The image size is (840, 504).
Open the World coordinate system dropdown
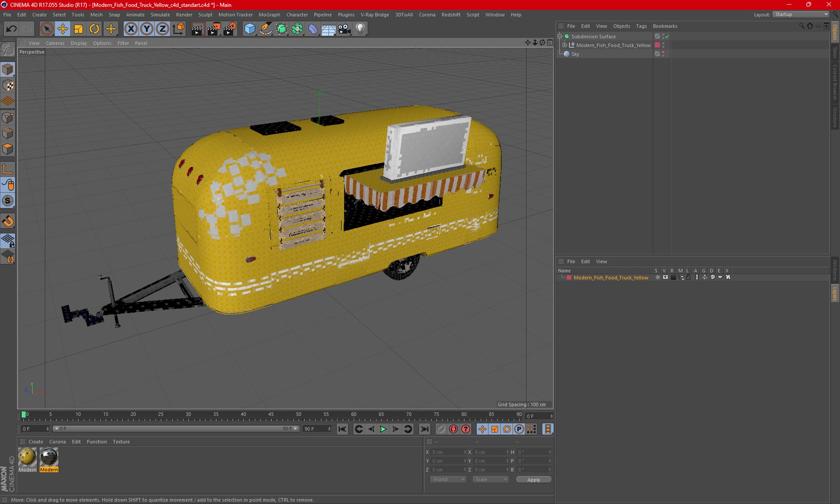coord(448,479)
